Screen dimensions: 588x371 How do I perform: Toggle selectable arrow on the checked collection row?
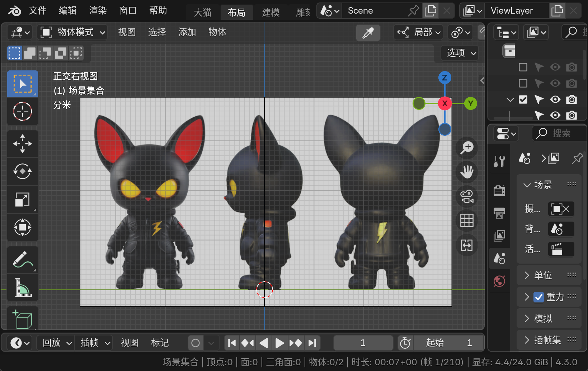coord(539,99)
